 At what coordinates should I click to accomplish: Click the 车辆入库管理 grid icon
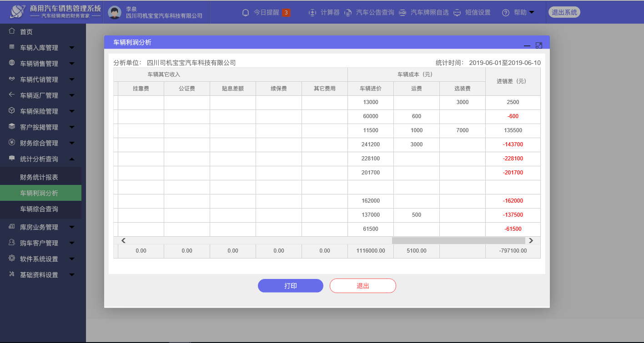pos(12,47)
